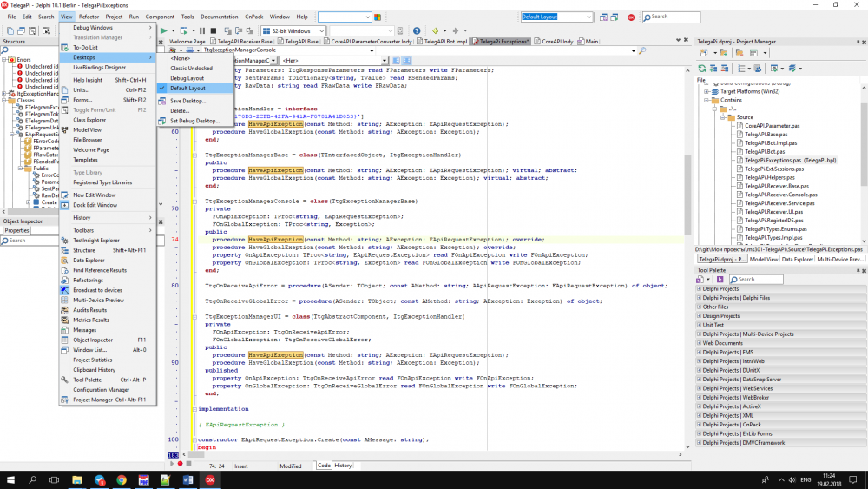Click the red record macro button below editor
Image resolution: width=868 pixels, height=489 pixels.
pyautogui.click(x=180, y=464)
